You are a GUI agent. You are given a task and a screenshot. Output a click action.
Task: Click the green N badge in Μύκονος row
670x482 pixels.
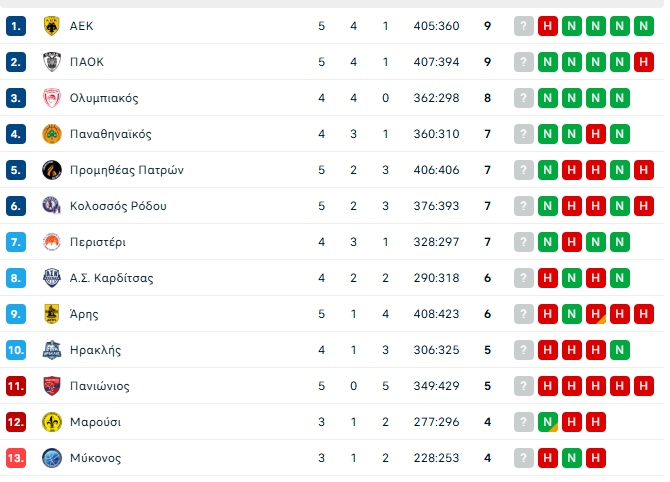pos(572,458)
